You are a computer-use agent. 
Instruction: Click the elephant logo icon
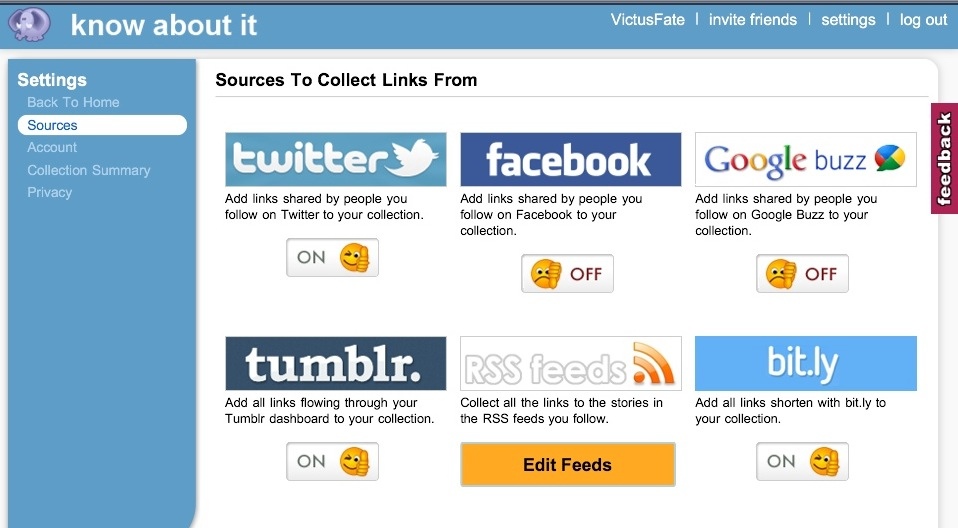[29, 24]
